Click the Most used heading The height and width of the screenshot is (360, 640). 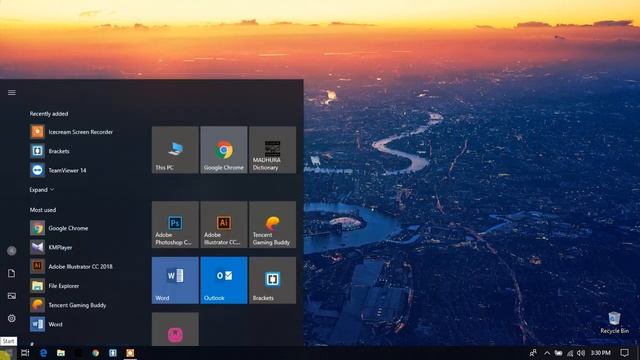pyautogui.click(x=43, y=210)
